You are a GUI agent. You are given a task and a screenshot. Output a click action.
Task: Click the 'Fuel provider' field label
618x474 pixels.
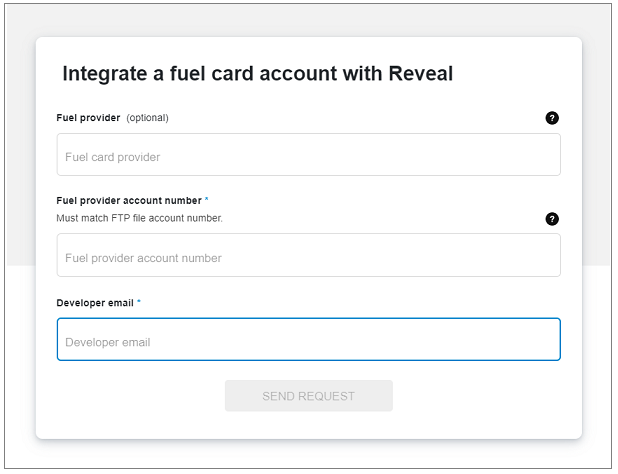(88, 118)
